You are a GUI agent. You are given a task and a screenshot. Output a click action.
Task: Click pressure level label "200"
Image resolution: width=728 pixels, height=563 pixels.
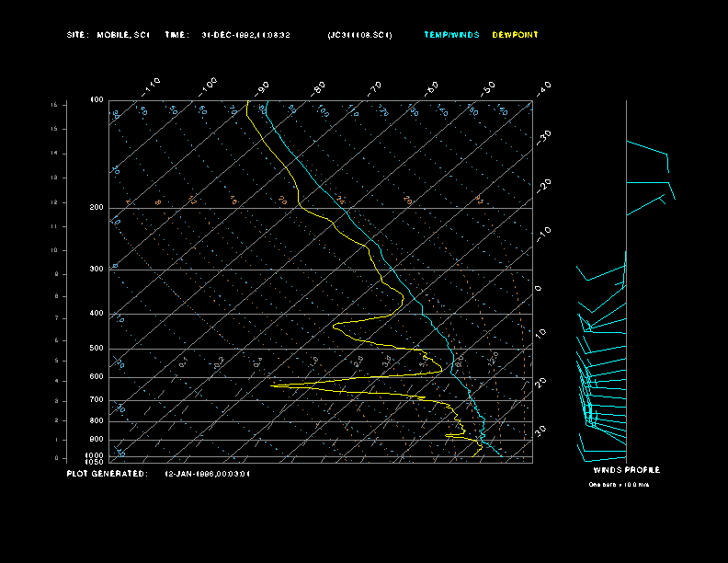(97, 208)
